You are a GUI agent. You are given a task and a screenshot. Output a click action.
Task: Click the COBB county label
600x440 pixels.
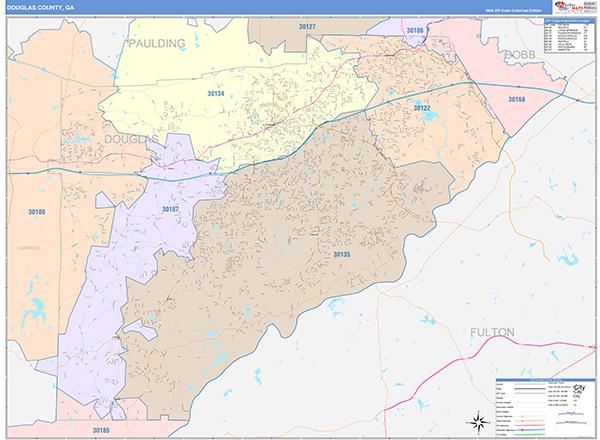click(x=520, y=55)
